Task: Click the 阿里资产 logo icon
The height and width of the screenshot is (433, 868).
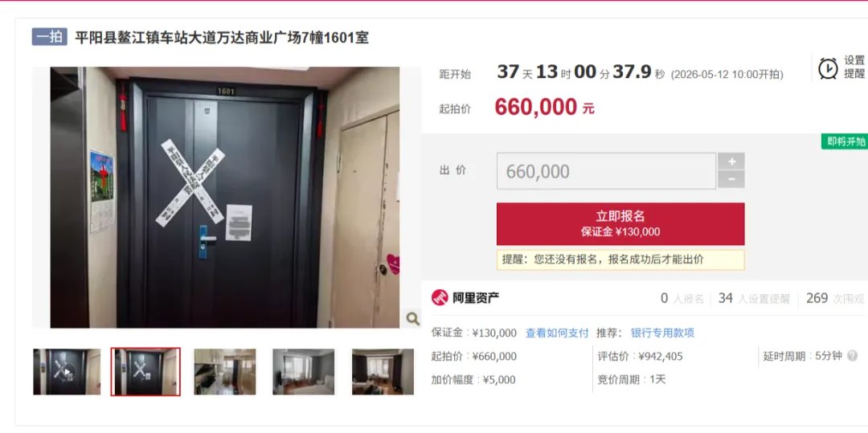Action: [x=440, y=297]
